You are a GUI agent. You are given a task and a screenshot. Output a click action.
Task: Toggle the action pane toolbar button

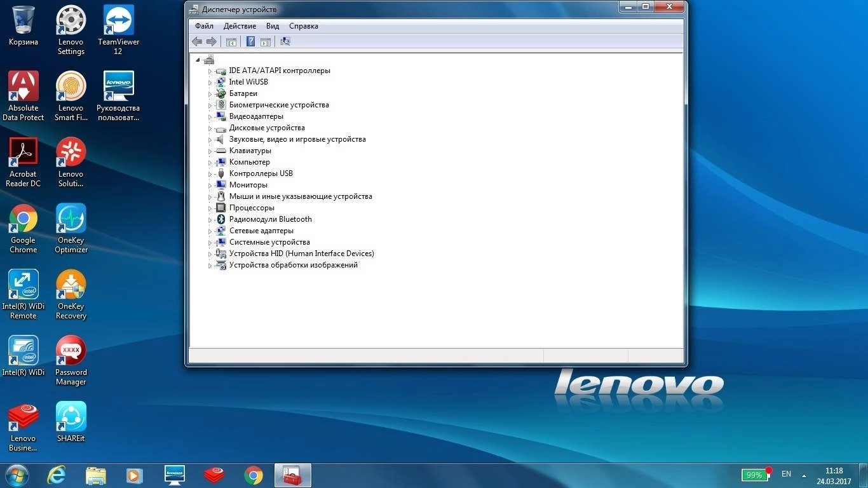coord(266,41)
